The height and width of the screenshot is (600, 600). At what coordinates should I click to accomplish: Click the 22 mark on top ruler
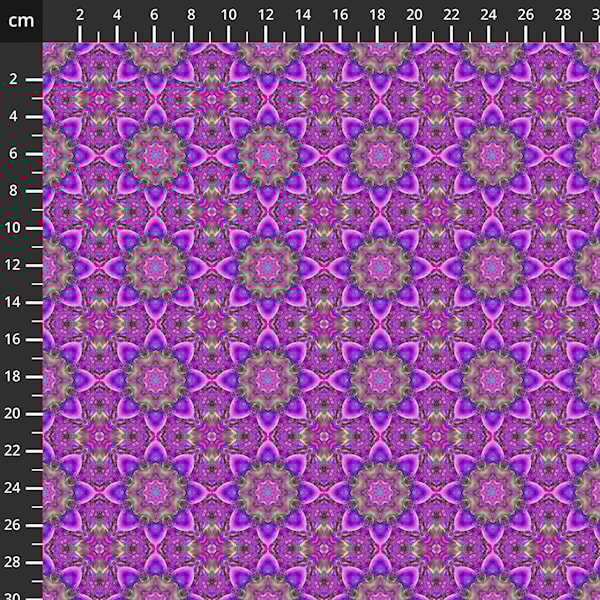point(451,16)
